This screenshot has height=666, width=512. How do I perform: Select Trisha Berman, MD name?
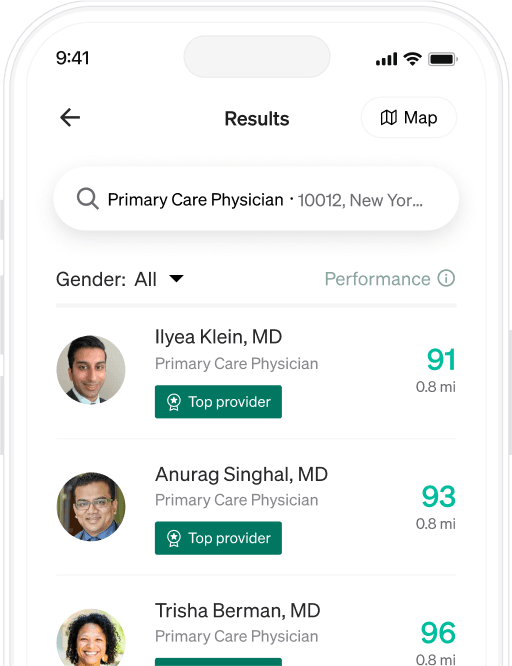click(x=238, y=611)
